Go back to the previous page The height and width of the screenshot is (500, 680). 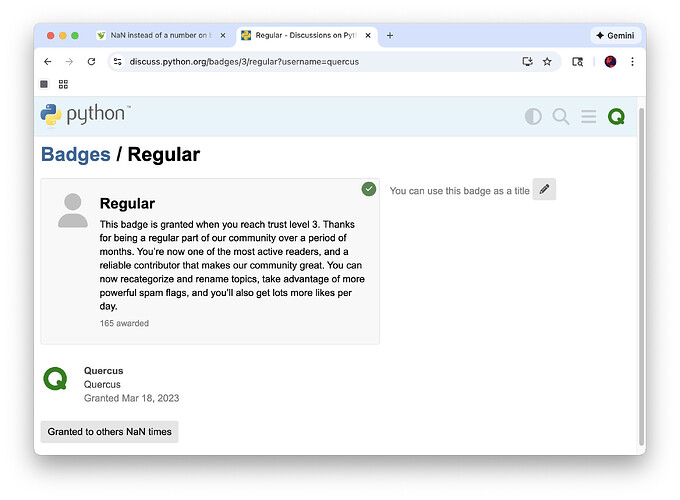[48, 62]
